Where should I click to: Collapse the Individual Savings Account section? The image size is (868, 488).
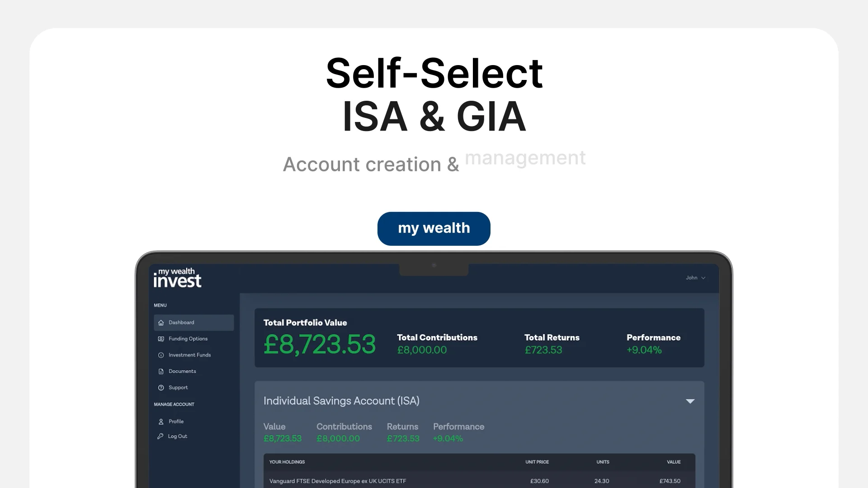690,401
